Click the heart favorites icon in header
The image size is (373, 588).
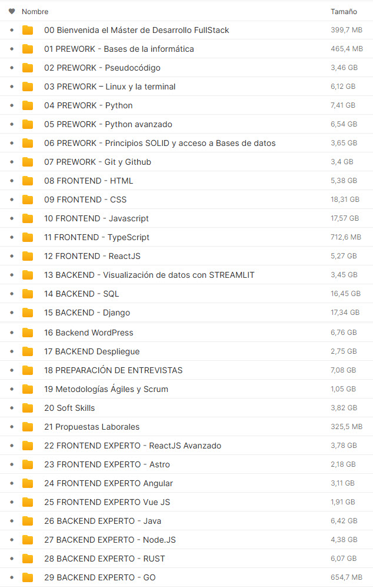tap(12, 11)
